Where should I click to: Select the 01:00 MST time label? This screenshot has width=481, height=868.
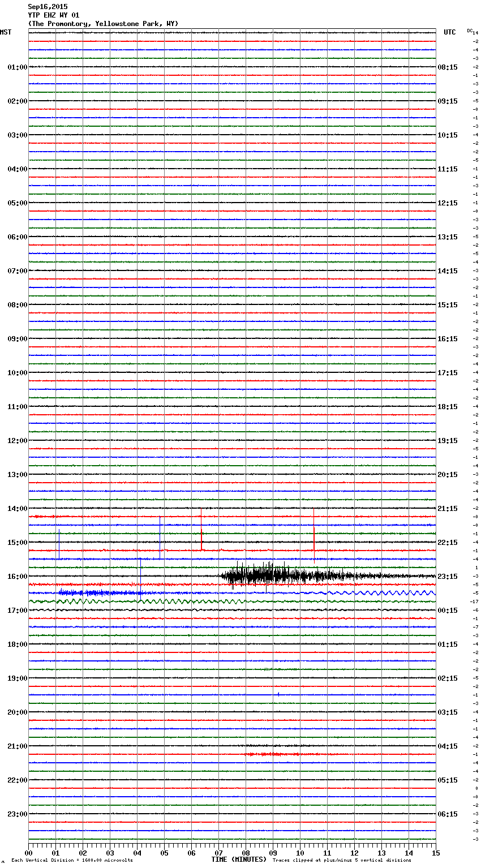pyautogui.click(x=17, y=67)
